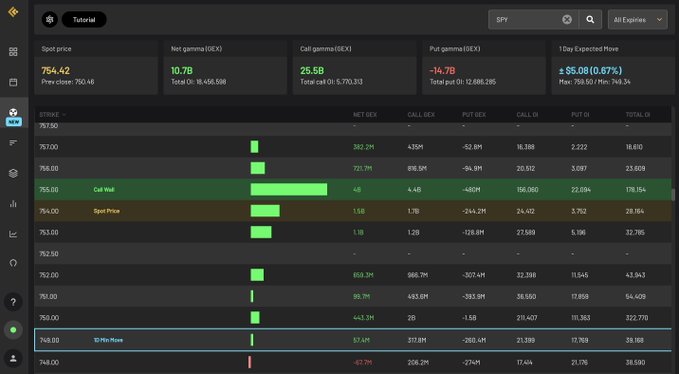Click the 755.00 strike gamma bar
This screenshot has height=374, width=679.
(289, 190)
